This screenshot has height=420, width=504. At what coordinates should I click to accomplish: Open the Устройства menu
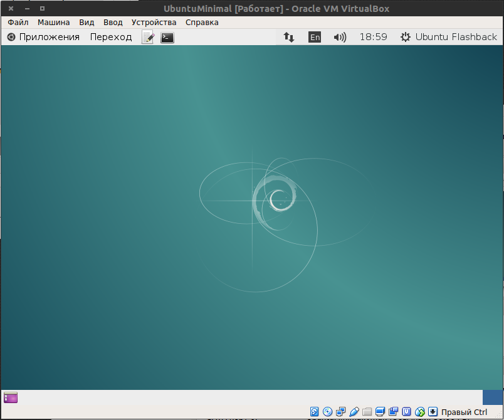[x=154, y=23]
